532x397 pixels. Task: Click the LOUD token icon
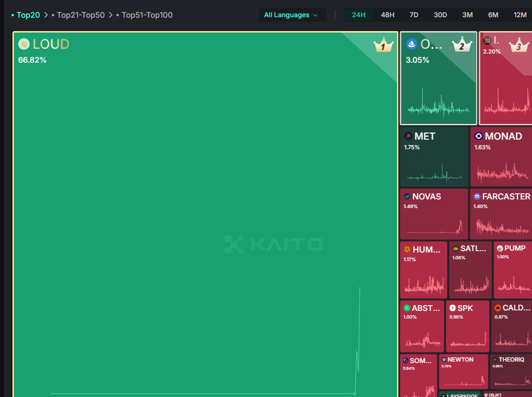click(x=24, y=44)
